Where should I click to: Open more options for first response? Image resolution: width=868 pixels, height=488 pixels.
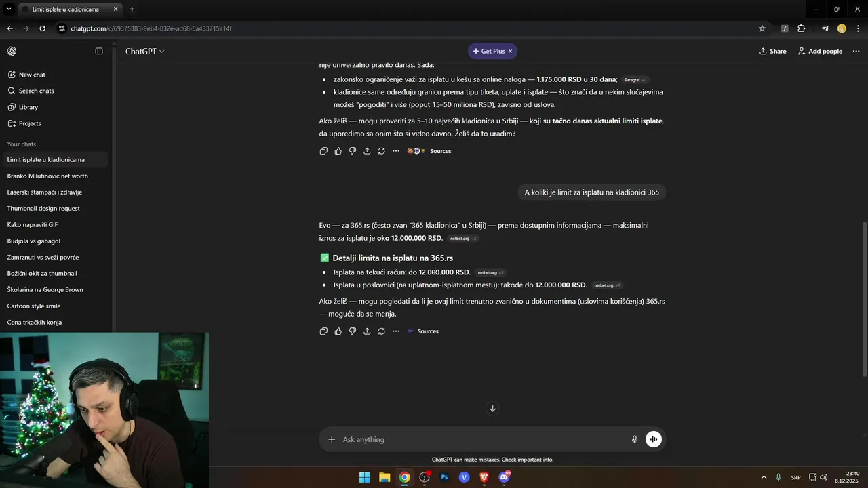tap(396, 151)
